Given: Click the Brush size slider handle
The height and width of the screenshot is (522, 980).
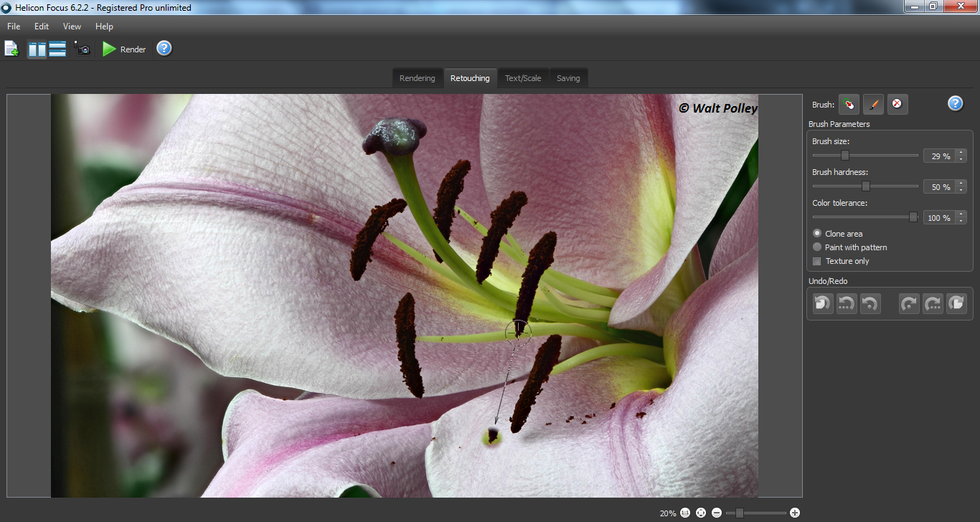Looking at the screenshot, I should pos(845,155).
